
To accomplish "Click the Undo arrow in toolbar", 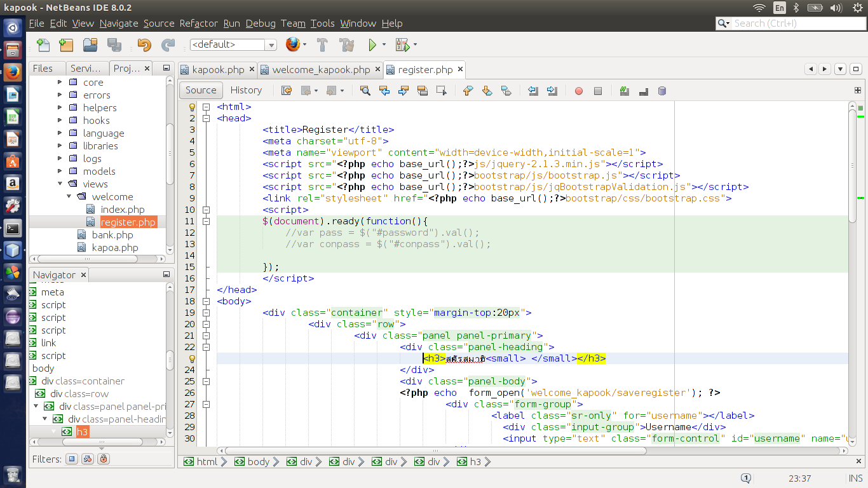I will coord(144,45).
